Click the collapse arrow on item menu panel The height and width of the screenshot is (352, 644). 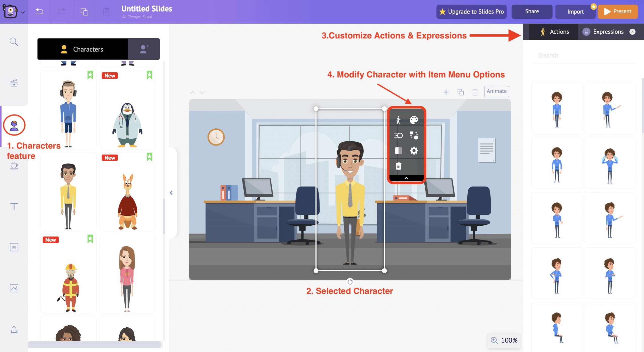406,178
